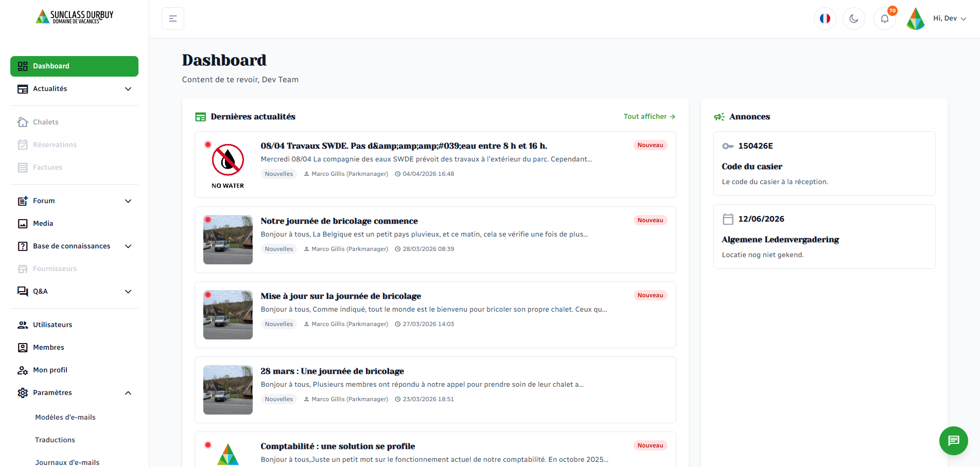980x467 pixels.
Task: Open the article Notre journée de bricolage commence
Action: (x=339, y=221)
